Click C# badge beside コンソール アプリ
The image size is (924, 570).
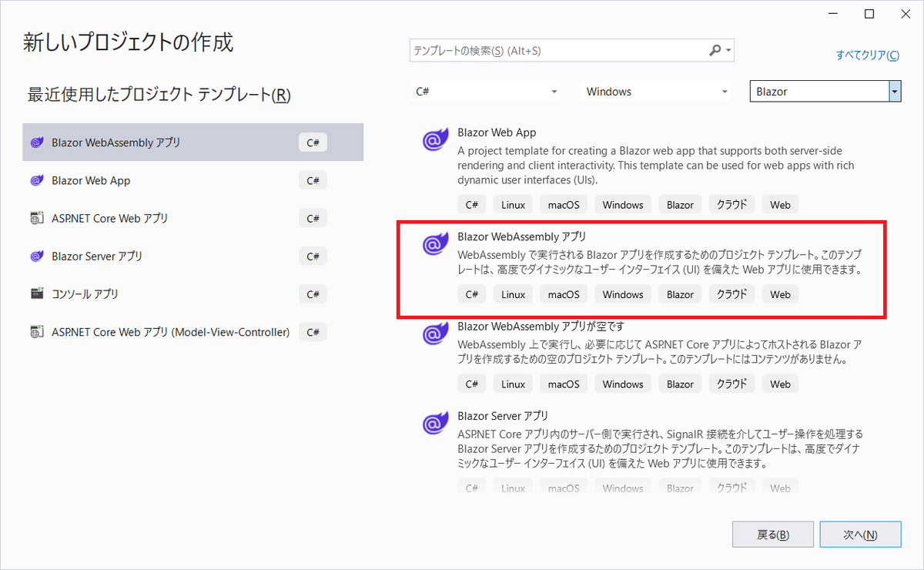tap(313, 293)
